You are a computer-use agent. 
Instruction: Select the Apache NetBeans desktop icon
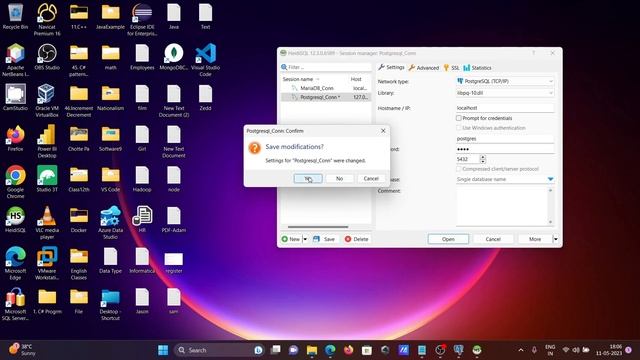[15, 60]
